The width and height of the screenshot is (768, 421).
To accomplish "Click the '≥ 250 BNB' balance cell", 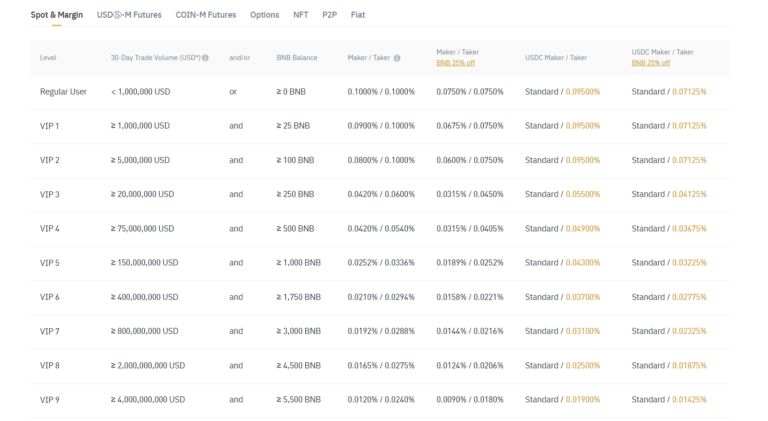I will [295, 194].
